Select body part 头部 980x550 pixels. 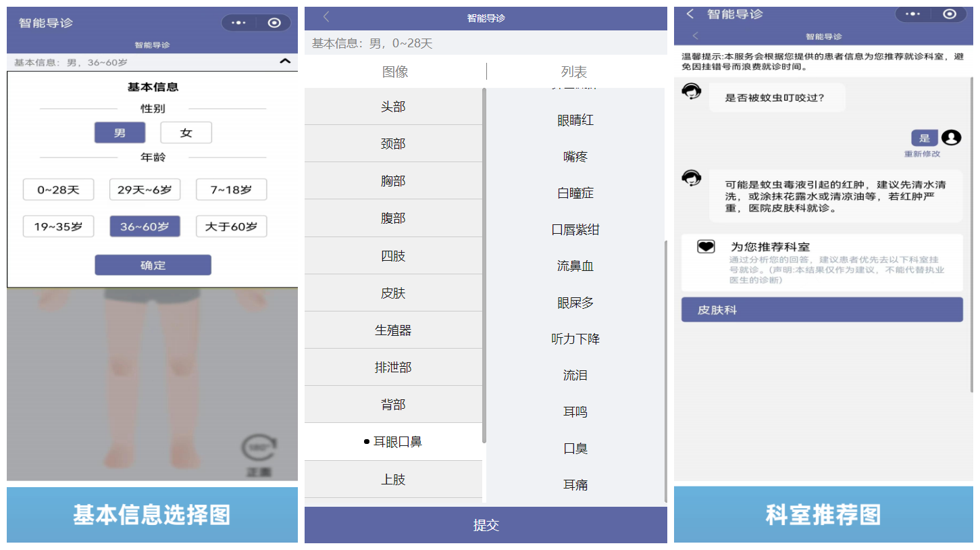pos(393,107)
